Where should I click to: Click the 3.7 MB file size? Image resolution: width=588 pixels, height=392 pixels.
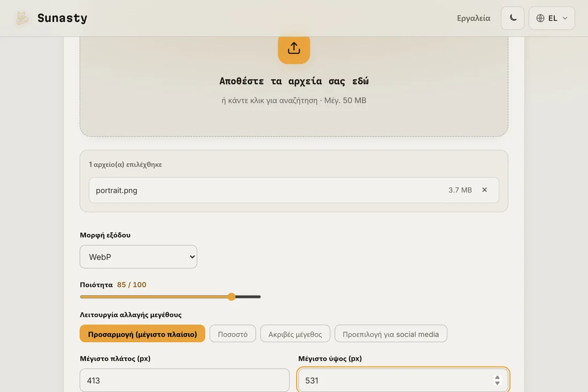tap(460, 190)
